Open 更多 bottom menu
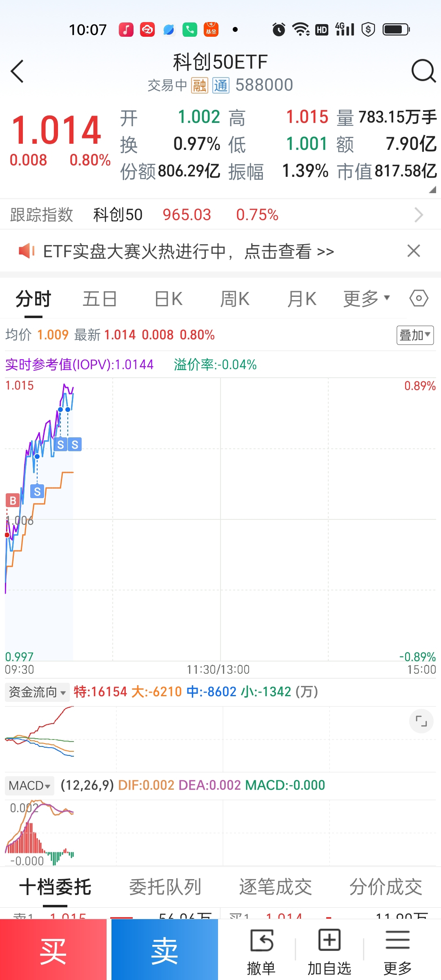This screenshot has width=441, height=980. click(398, 952)
